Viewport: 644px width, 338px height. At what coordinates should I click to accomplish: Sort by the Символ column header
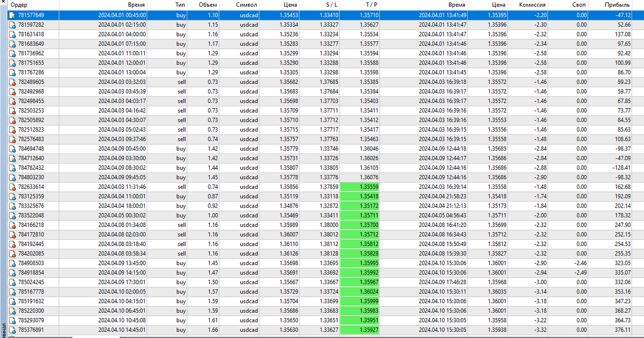tap(246, 5)
